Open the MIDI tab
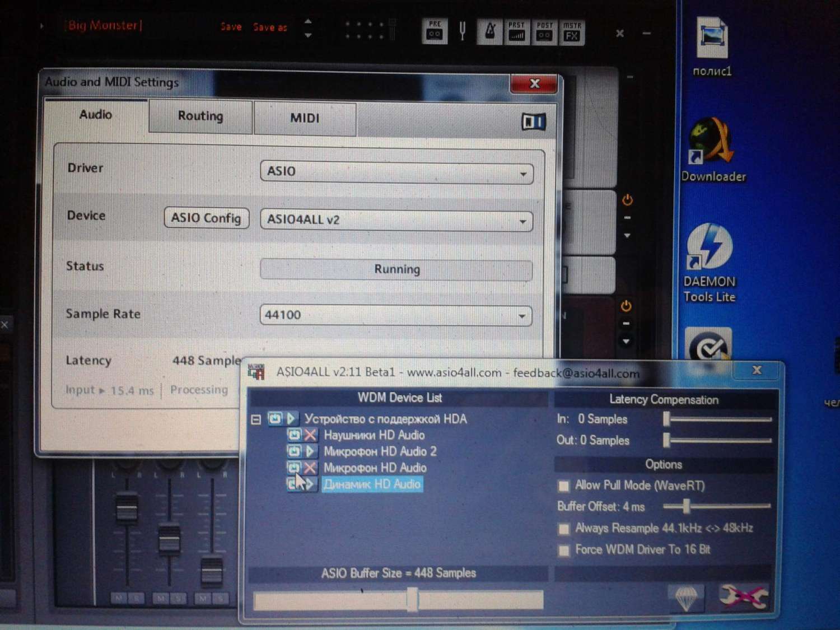This screenshot has width=840, height=630. pos(305,118)
